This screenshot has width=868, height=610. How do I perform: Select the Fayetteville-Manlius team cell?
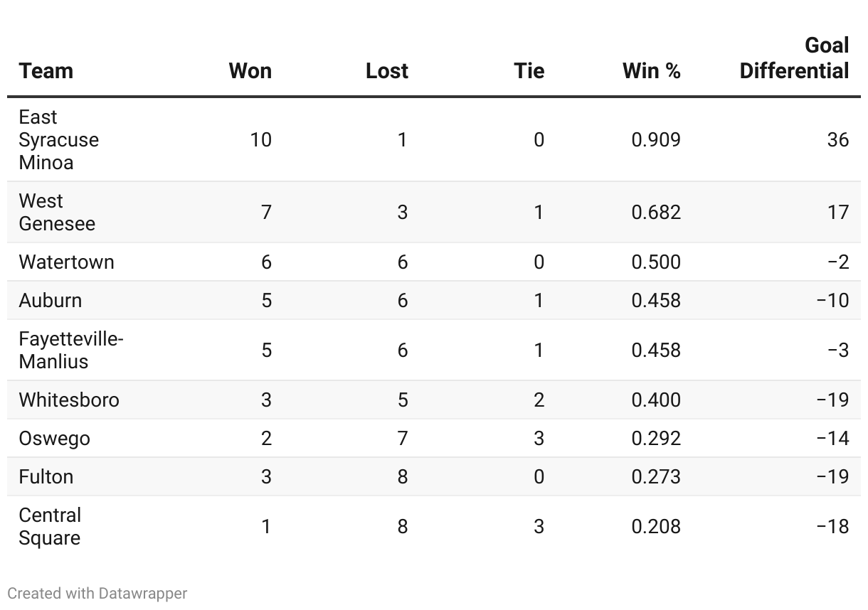[71, 350]
